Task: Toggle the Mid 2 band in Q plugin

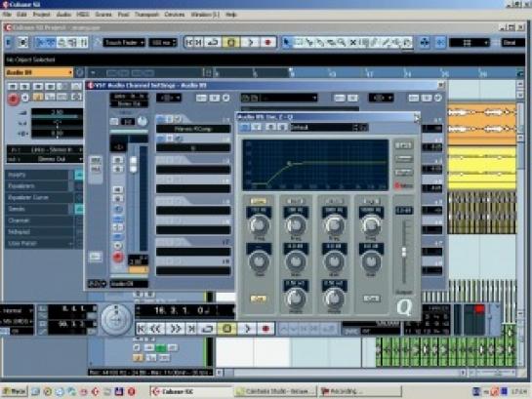Action: click(x=334, y=201)
